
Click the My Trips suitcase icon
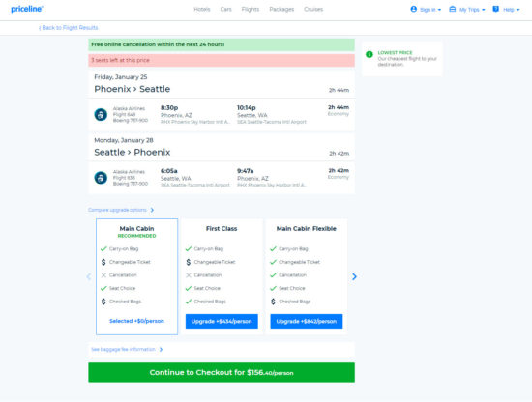[x=453, y=9]
